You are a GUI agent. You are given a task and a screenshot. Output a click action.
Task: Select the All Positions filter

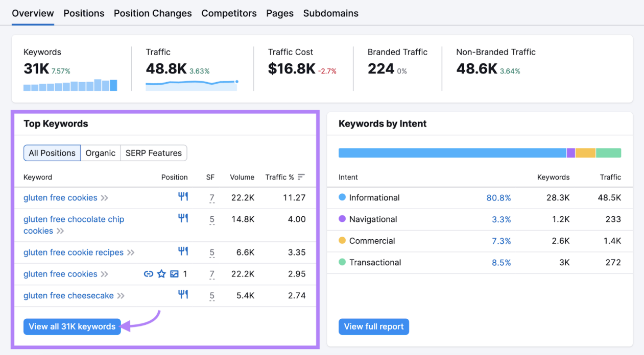pos(52,153)
